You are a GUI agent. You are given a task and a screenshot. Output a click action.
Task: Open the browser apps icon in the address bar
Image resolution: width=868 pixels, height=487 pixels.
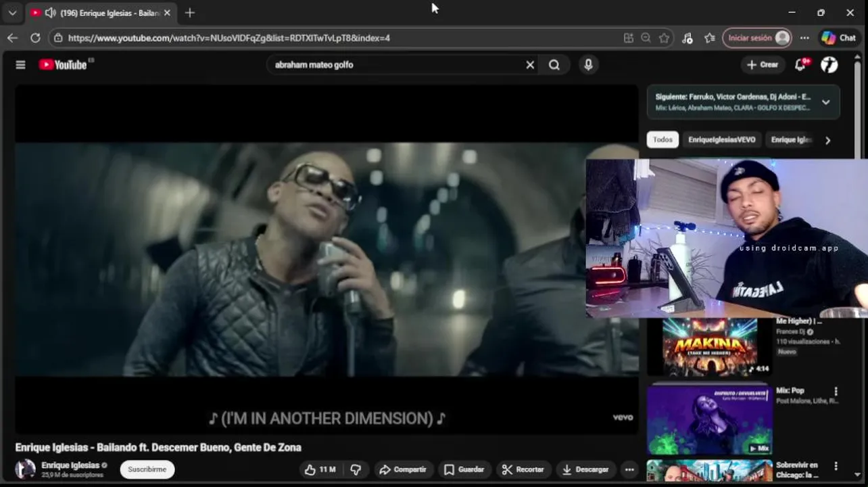coord(629,38)
